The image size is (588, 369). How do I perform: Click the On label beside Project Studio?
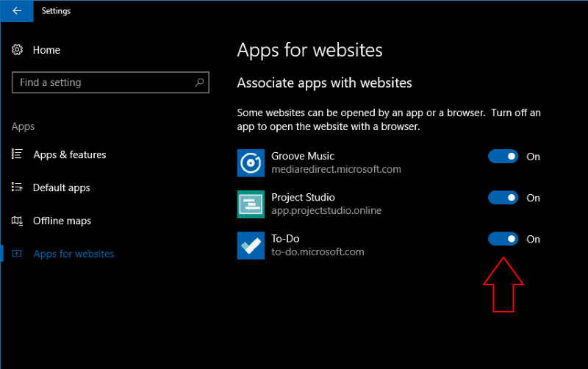pyautogui.click(x=534, y=198)
